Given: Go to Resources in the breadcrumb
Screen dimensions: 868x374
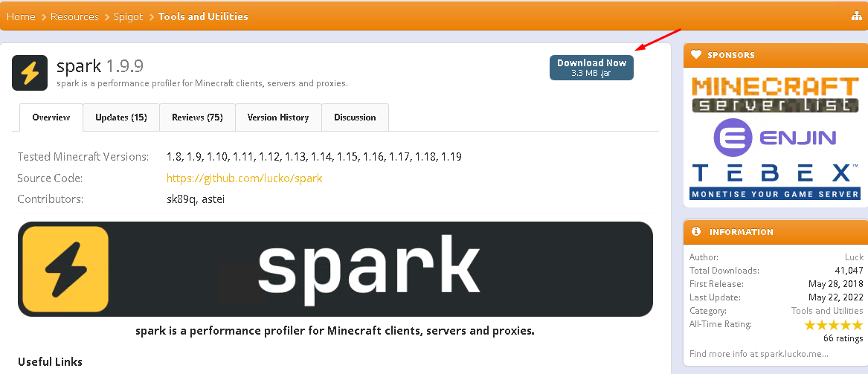Looking at the screenshot, I should point(74,16).
